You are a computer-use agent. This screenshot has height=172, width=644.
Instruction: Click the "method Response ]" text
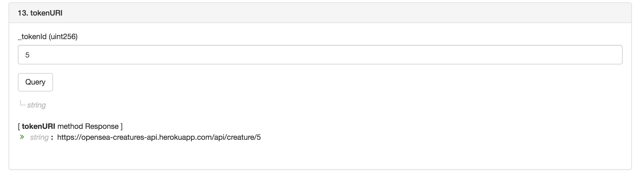(90, 127)
